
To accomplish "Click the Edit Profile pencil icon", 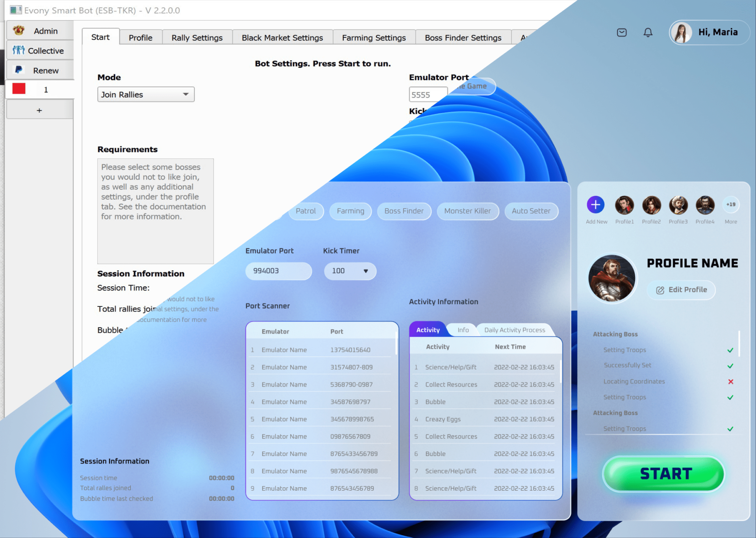I will pyautogui.click(x=660, y=290).
